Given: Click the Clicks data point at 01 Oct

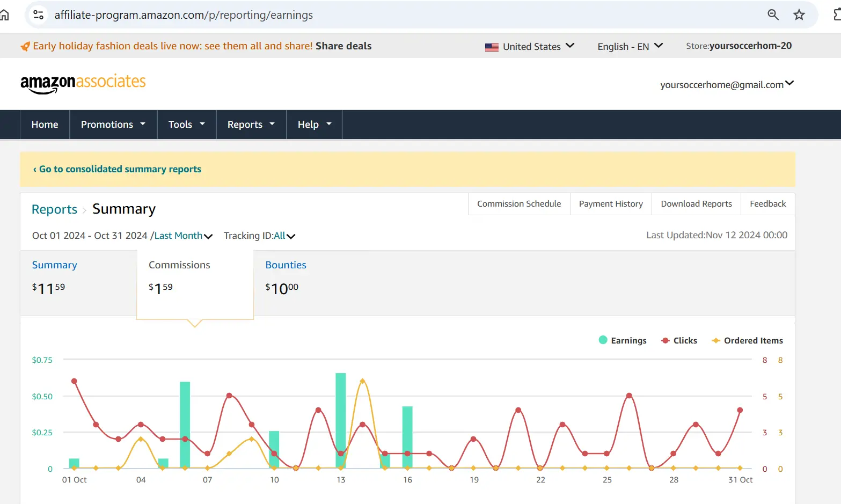Looking at the screenshot, I should click(74, 381).
